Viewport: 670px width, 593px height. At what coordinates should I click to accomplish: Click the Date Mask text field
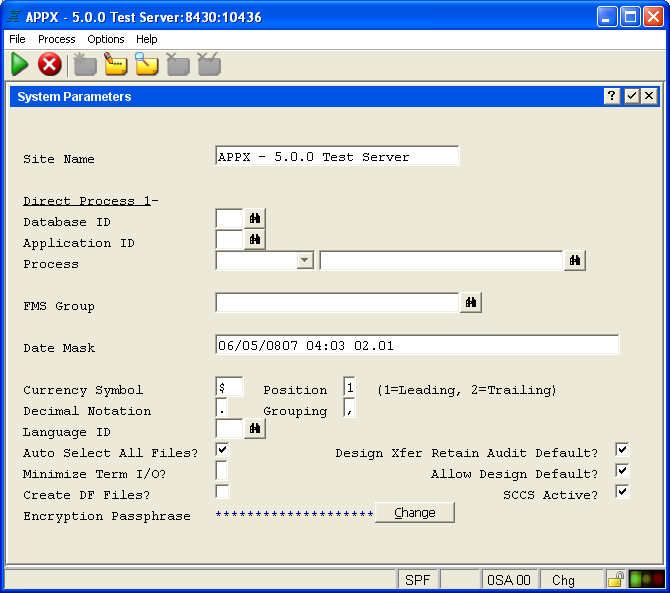tap(417, 345)
